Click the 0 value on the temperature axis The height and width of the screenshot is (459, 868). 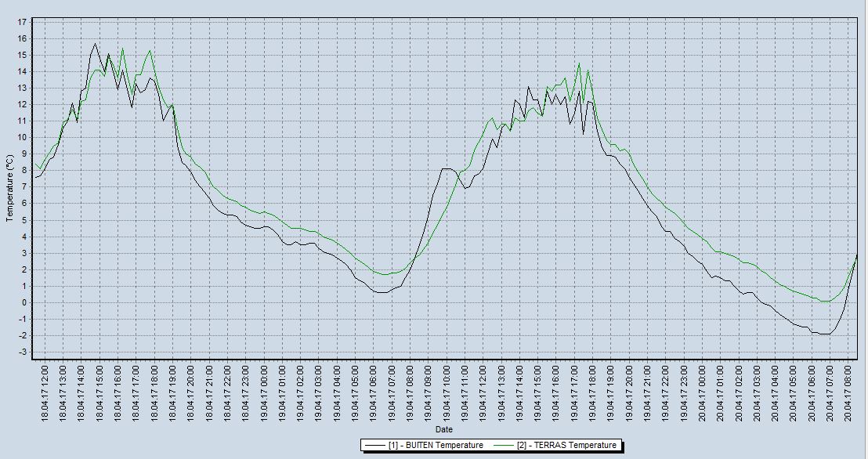coord(25,303)
